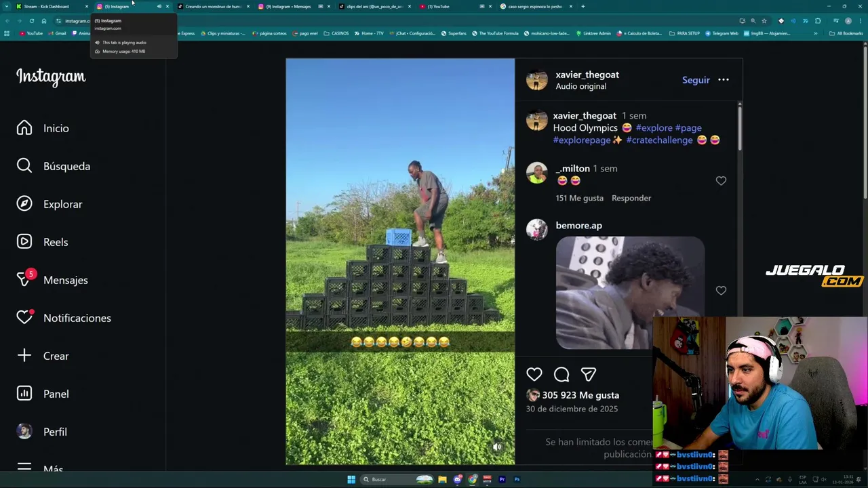The height and width of the screenshot is (488, 868).
Task: Open File Explorer from the taskbar
Action: pos(442,479)
